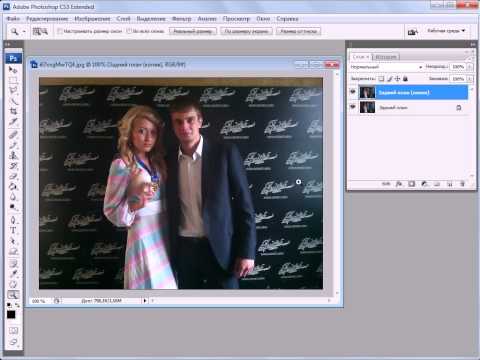Select the Eyedropper tool

coord(13,274)
